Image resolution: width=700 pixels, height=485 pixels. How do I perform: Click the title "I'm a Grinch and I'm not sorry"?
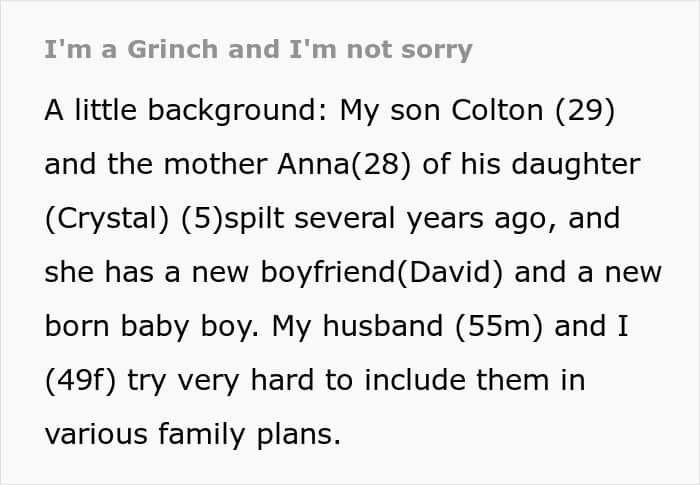[x=258, y=50]
